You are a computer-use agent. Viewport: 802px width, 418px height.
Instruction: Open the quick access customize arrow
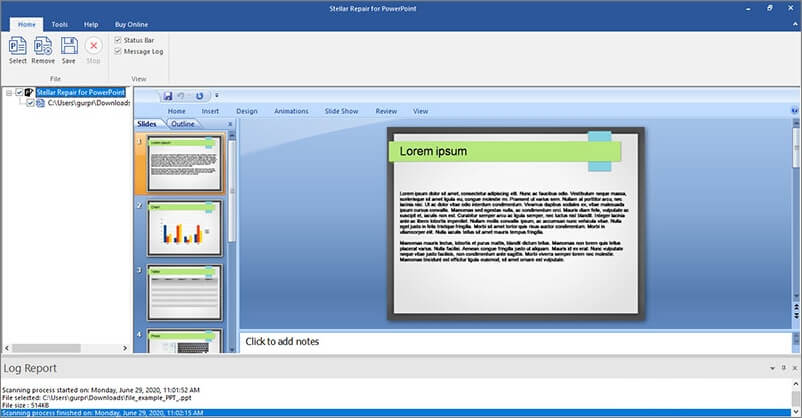coord(217,96)
